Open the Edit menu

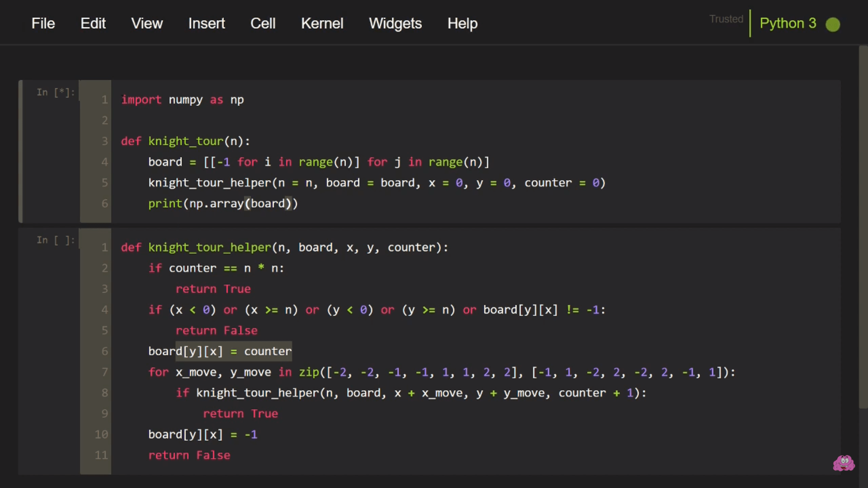(93, 23)
